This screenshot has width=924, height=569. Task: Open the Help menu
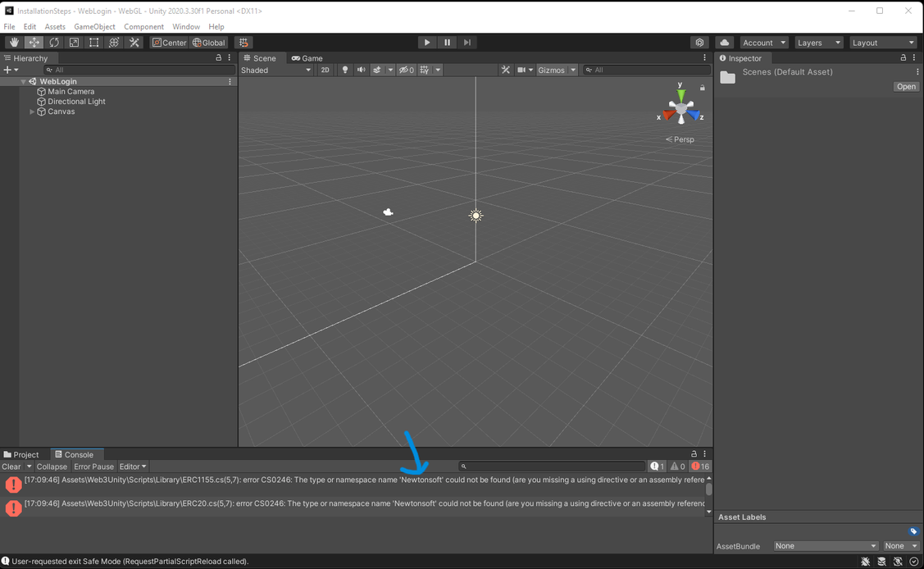pos(216,26)
